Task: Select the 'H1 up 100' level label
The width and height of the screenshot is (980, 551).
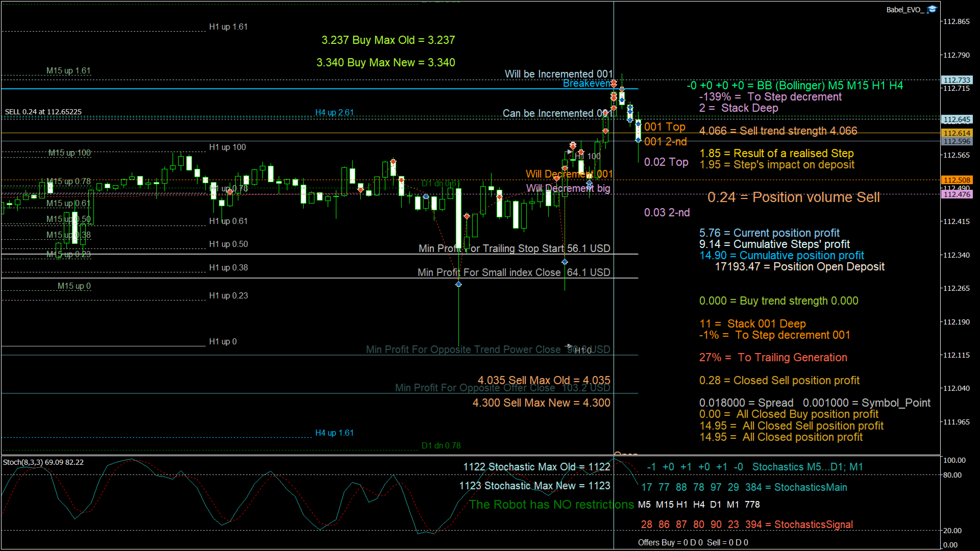Action: coord(227,147)
